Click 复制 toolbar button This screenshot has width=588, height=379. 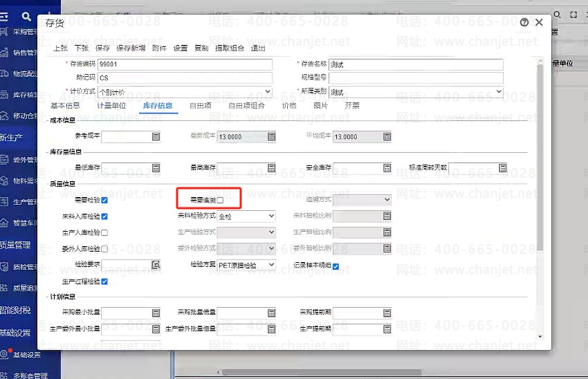click(x=201, y=48)
